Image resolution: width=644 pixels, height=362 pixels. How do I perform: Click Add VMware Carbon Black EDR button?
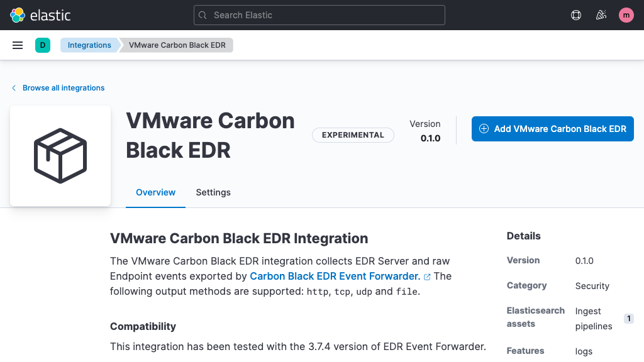(x=552, y=129)
